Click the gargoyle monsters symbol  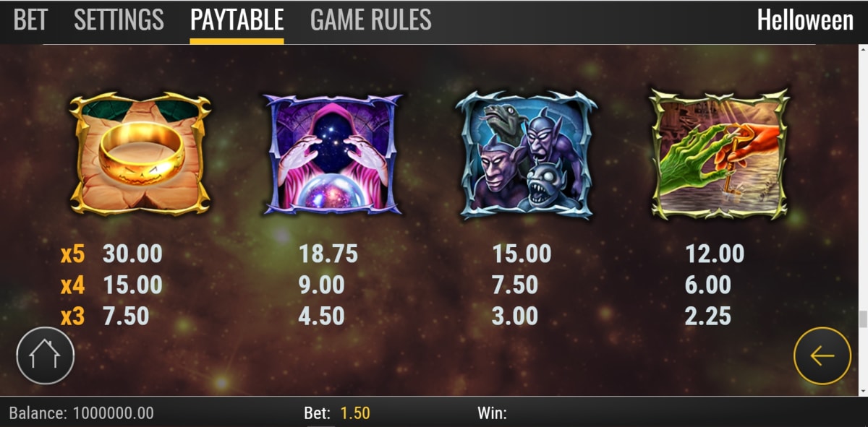(527, 154)
